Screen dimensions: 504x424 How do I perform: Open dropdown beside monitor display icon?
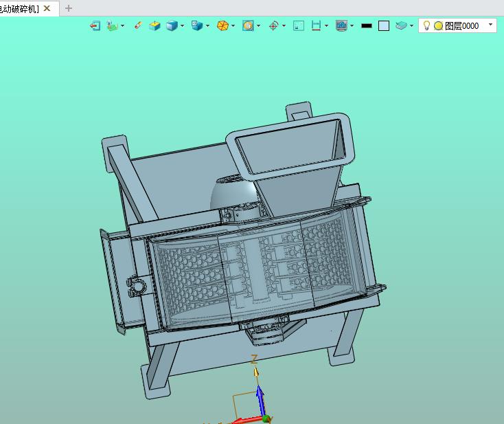[352, 25]
